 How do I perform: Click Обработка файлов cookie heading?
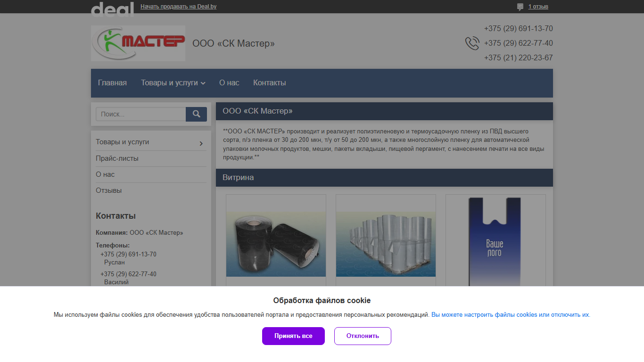click(322, 301)
